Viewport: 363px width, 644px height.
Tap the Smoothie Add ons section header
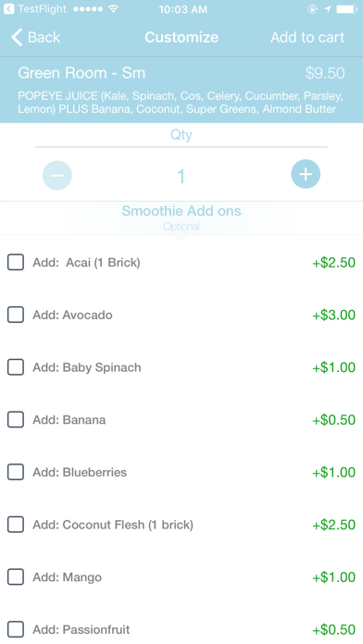181,211
